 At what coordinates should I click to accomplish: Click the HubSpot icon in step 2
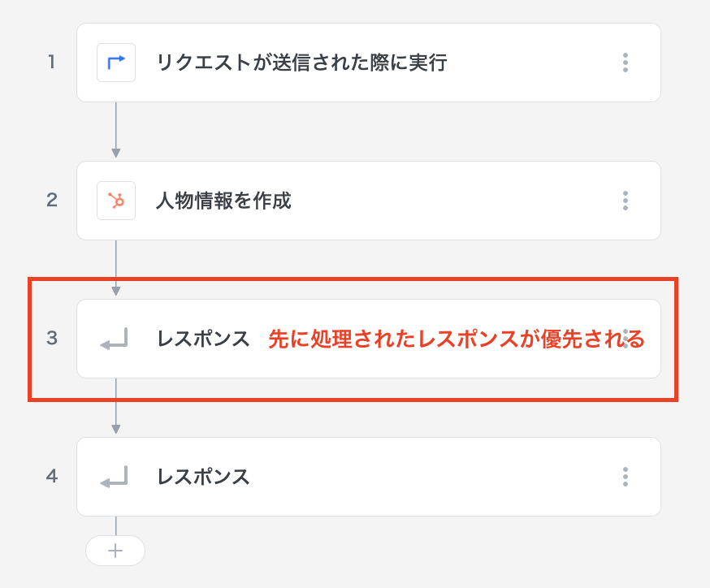point(116,201)
